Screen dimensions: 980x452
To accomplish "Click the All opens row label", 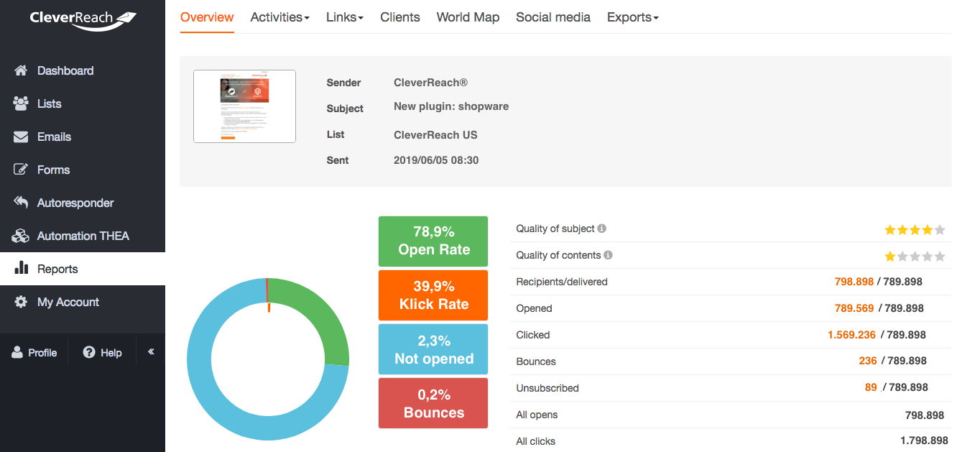I will pos(537,415).
